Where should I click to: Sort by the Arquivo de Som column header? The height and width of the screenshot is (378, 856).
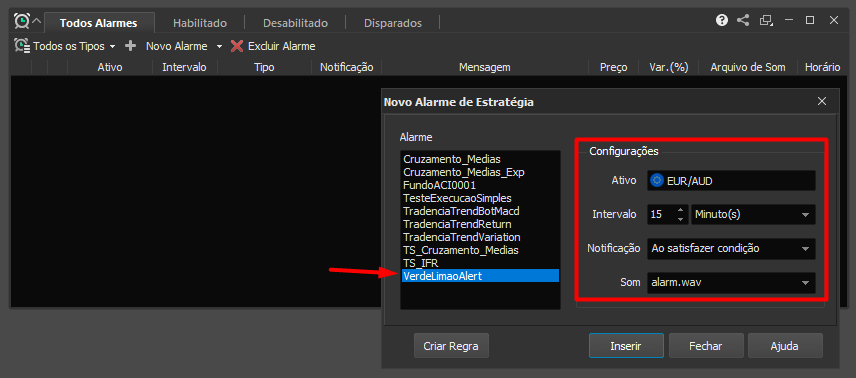click(x=748, y=67)
